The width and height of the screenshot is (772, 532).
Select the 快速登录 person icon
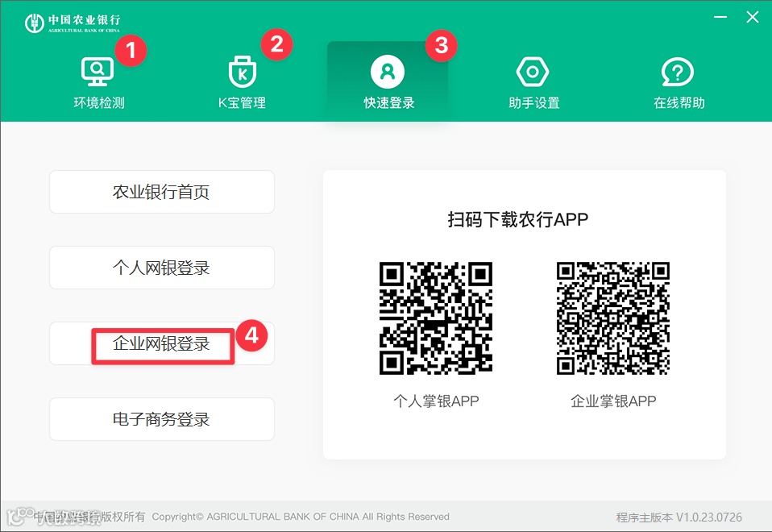[x=388, y=72]
